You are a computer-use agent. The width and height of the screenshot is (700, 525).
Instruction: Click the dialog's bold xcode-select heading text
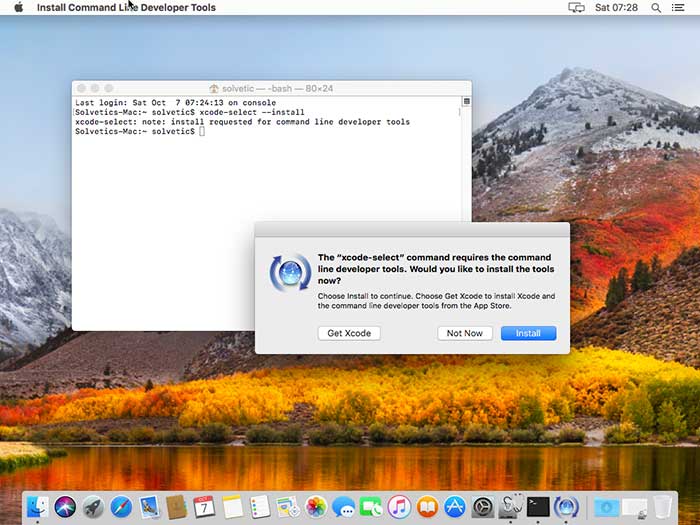[x=436, y=269]
